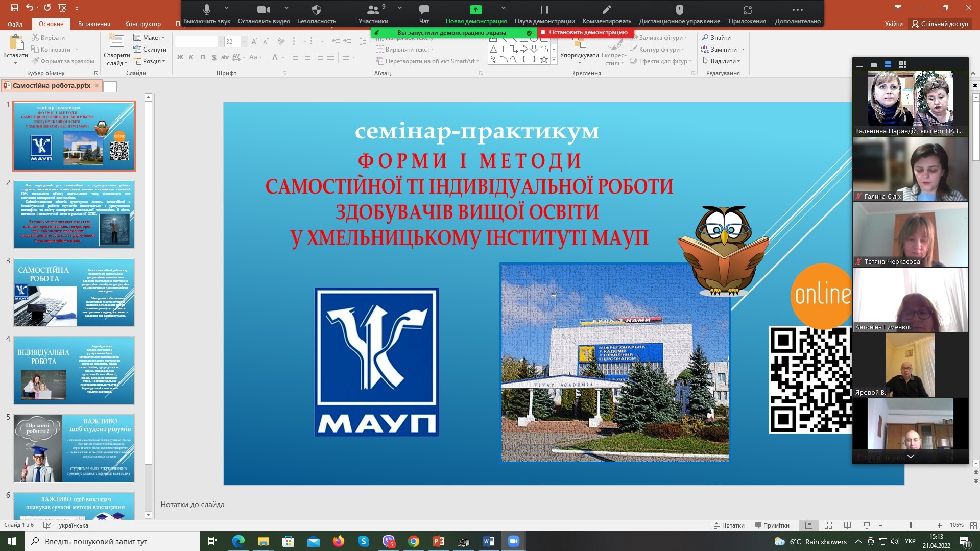Switch to the Конструктор ribbon tab
980x551 pixels.
142,24
